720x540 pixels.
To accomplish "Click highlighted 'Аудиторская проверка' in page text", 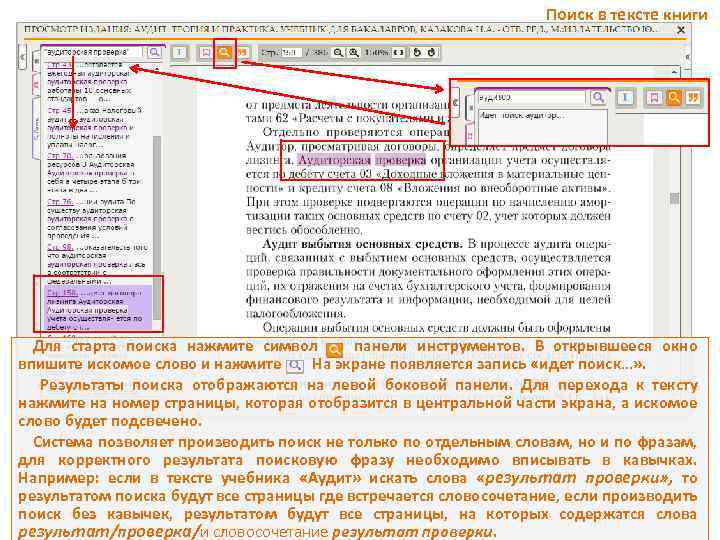I will (362, 160).
